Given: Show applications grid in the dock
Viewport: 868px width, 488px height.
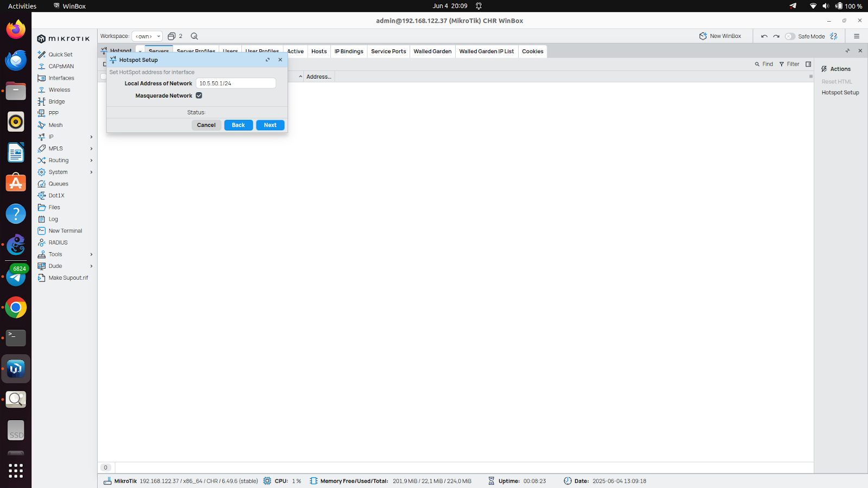Looking at the screenshot, I should [x=16, y=470].
